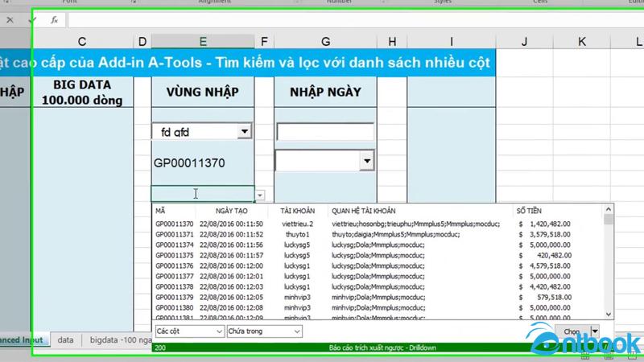Viewport: 644px width, 362px height.
Task: Click the active editing cell in column E
Action: click(x=203, y=194)
